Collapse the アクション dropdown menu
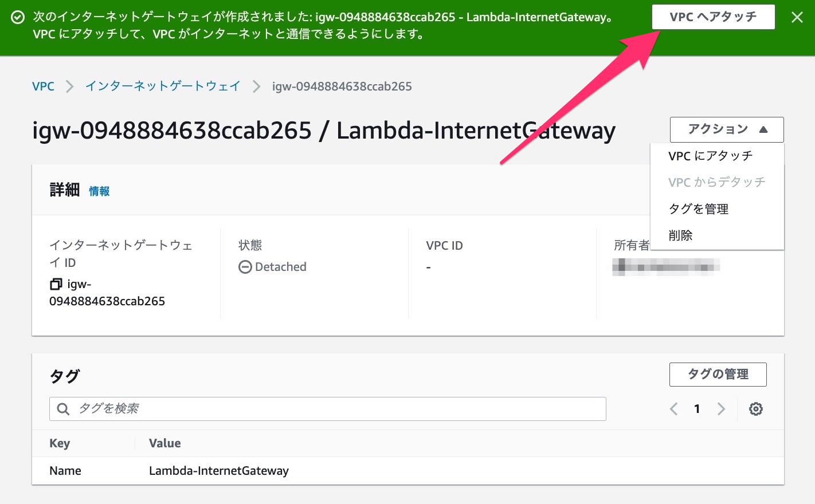Image resolution: width=815 pixels, height=504 pixels. point(726,129)
